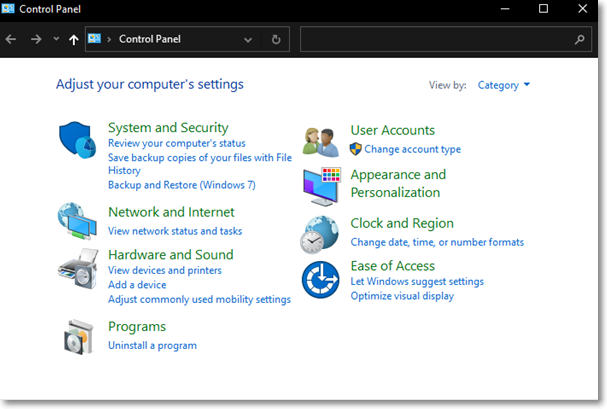Click the User Accounts people icon
The width and height of the screenshot is (607, 409).
(321, 141)
